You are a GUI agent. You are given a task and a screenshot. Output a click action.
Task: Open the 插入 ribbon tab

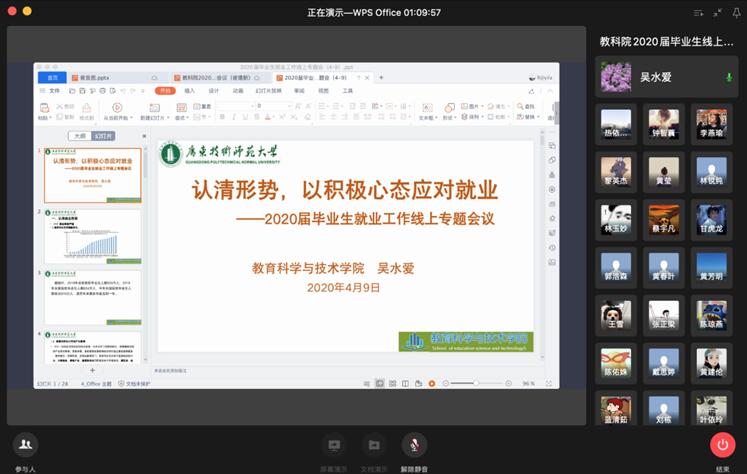click(190, 90)
